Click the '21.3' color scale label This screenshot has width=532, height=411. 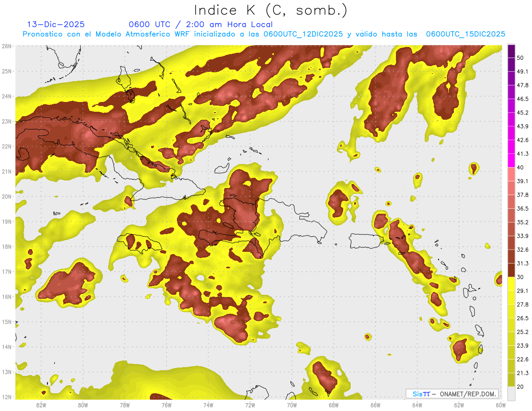pyautogui.click(x=523, y=373)
